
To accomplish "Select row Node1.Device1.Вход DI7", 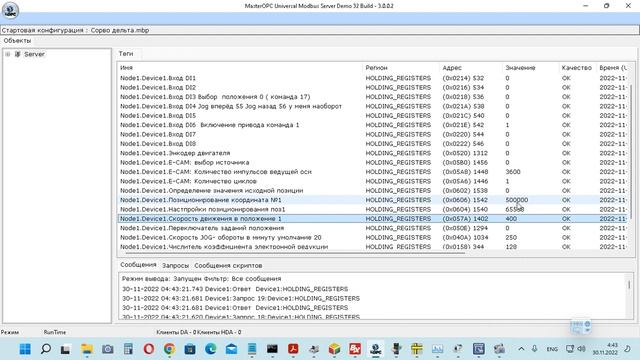I will 373,134.
